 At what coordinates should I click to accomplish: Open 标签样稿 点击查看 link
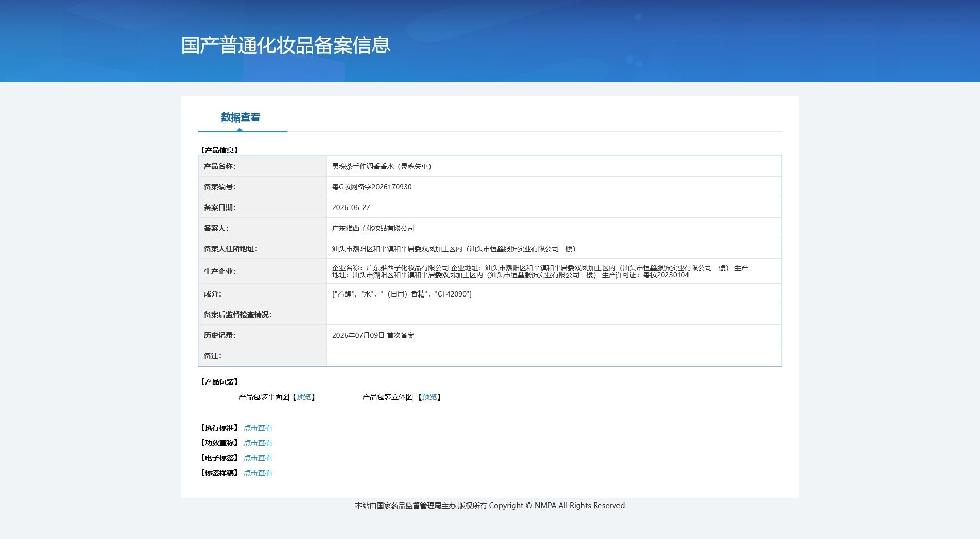(x=258, y=473)
